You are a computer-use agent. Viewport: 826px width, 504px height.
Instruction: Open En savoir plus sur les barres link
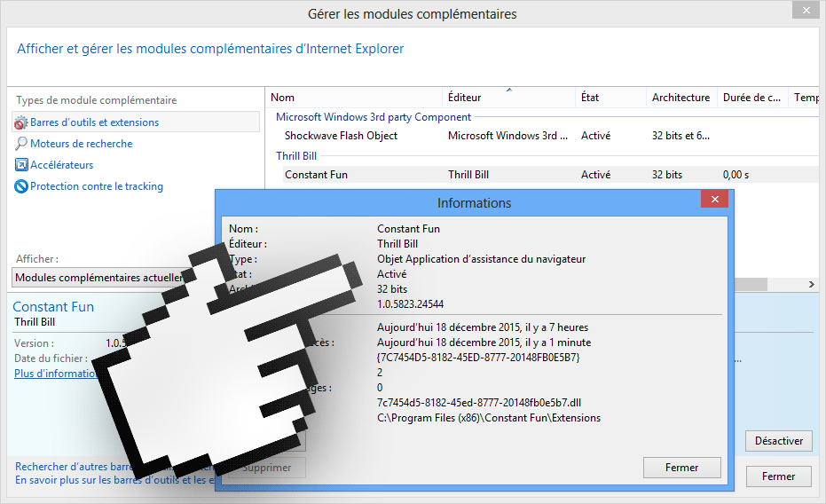114,480
